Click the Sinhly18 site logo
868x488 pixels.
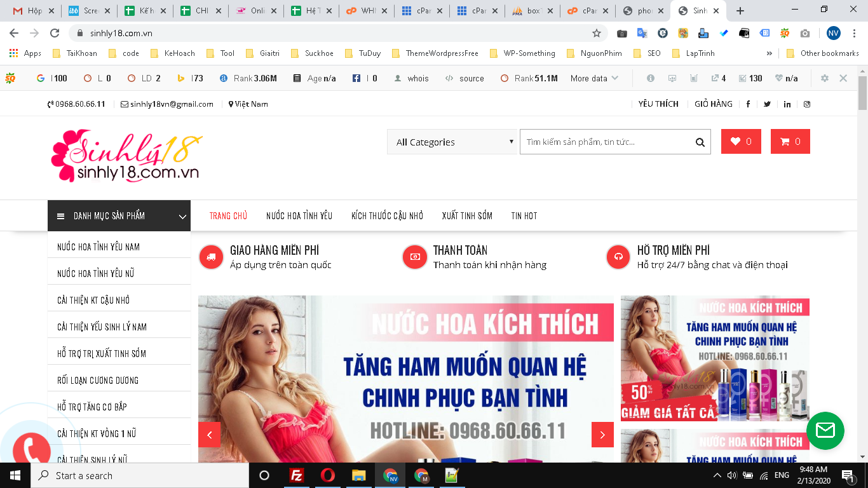pyautogui.click(x=126, y=155)
